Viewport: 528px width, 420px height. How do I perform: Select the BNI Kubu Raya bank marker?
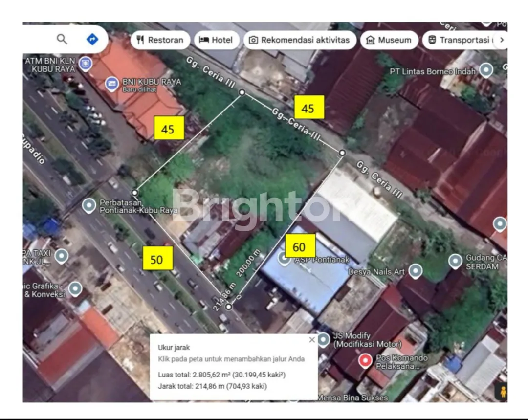[x=112, y=85]
